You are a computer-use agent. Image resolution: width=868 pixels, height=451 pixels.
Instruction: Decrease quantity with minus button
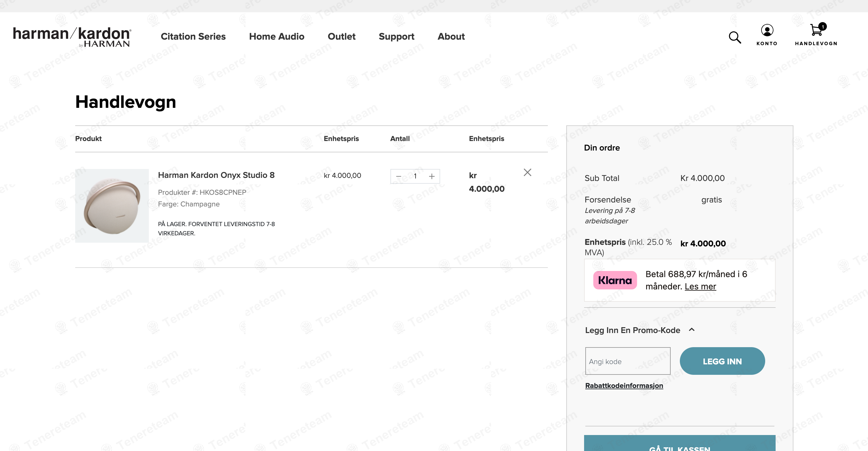click(399, 176)
